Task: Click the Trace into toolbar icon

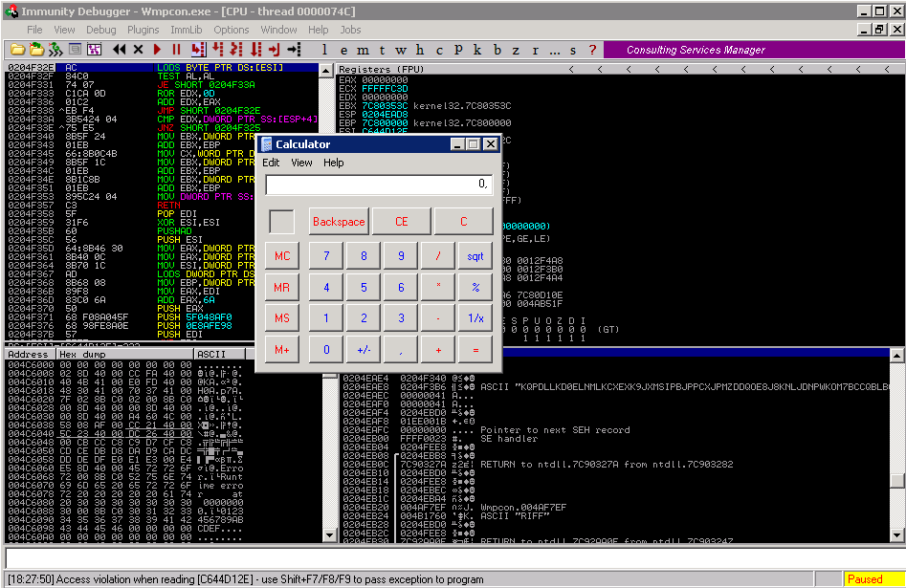Action: 236,50
